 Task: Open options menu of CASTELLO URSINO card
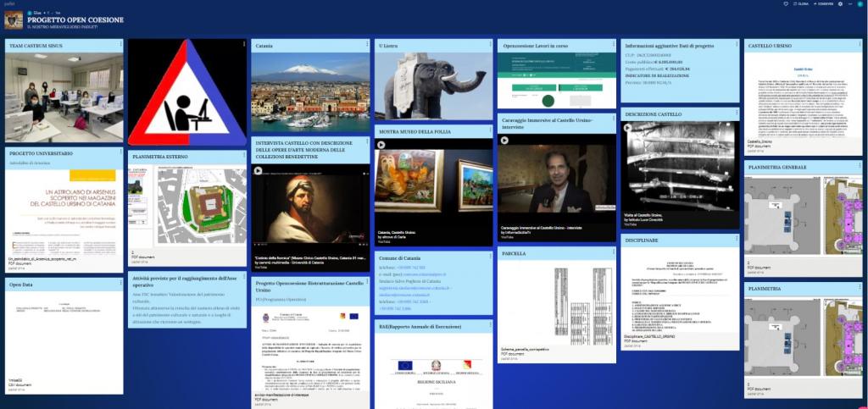860,44
